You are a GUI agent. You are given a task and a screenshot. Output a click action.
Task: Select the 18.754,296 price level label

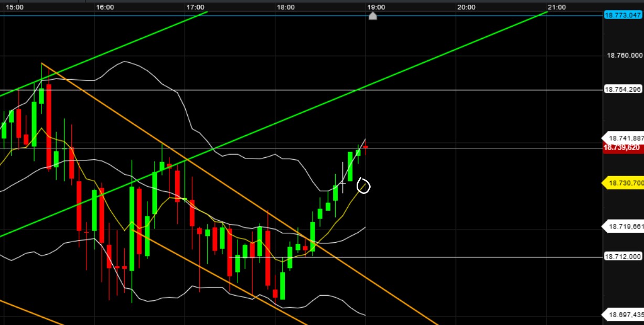pos(623,90)
